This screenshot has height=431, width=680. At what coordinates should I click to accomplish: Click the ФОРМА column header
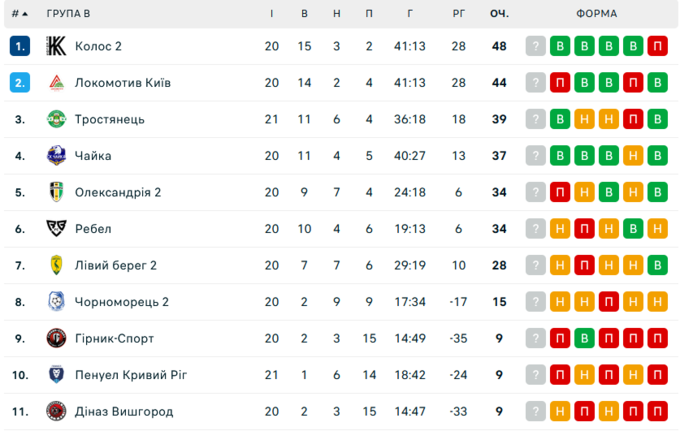pyautogui.click(x=596, y=13)
